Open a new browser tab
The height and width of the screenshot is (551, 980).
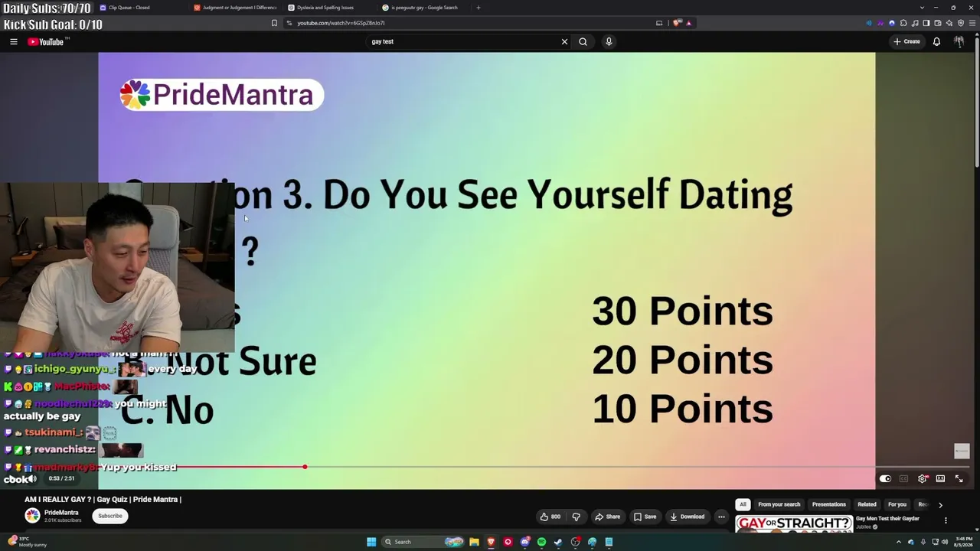(x=479, y=8)
